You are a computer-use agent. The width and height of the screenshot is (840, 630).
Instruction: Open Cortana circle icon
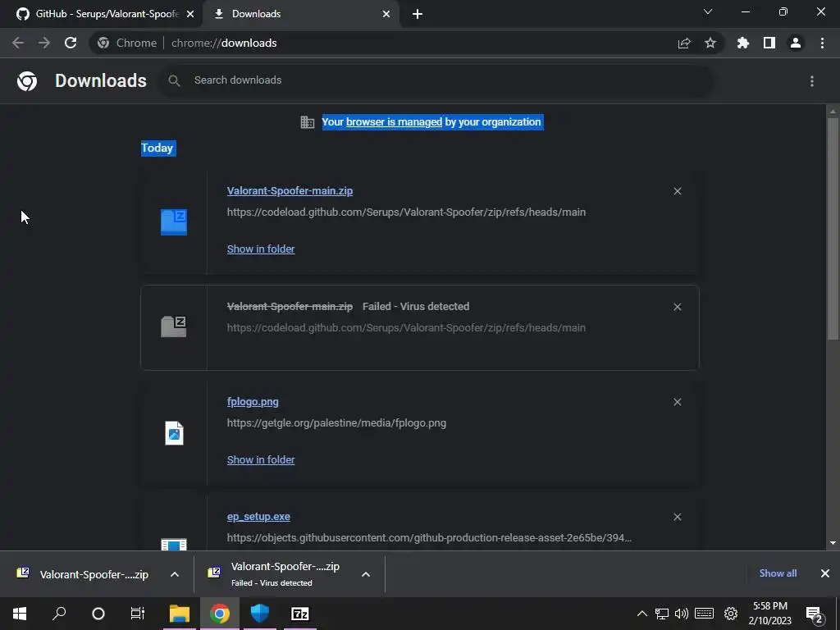[x=98, y=614]
